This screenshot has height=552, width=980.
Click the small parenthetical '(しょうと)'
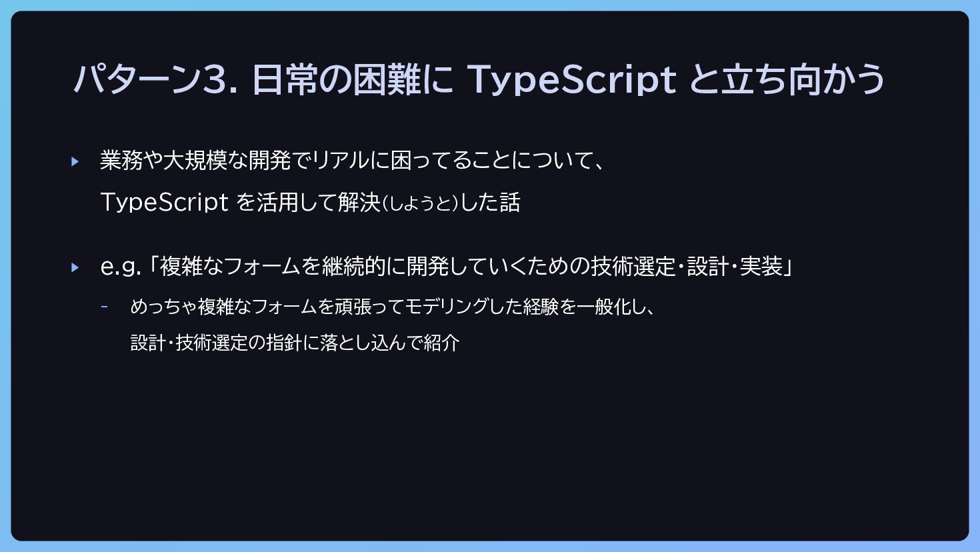click(x=421, y=203)
